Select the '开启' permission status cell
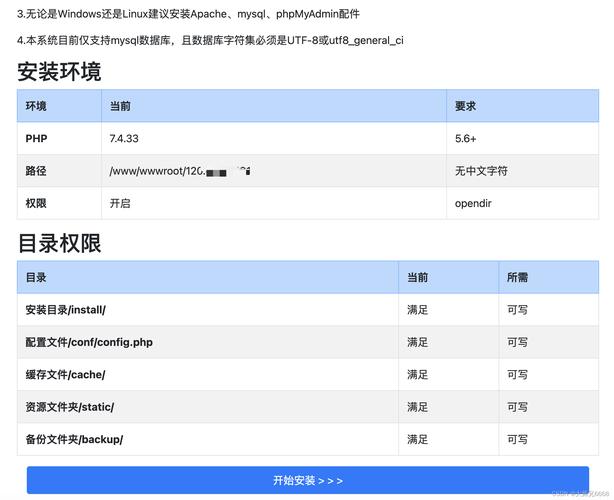614x500 pixels. [x=120, y=203]
